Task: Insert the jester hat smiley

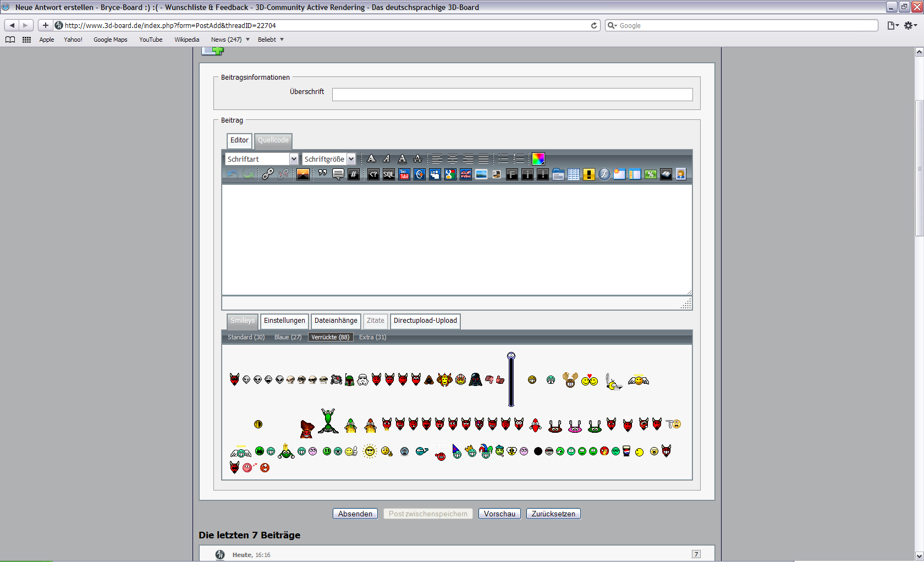Action: coord(486,451)
